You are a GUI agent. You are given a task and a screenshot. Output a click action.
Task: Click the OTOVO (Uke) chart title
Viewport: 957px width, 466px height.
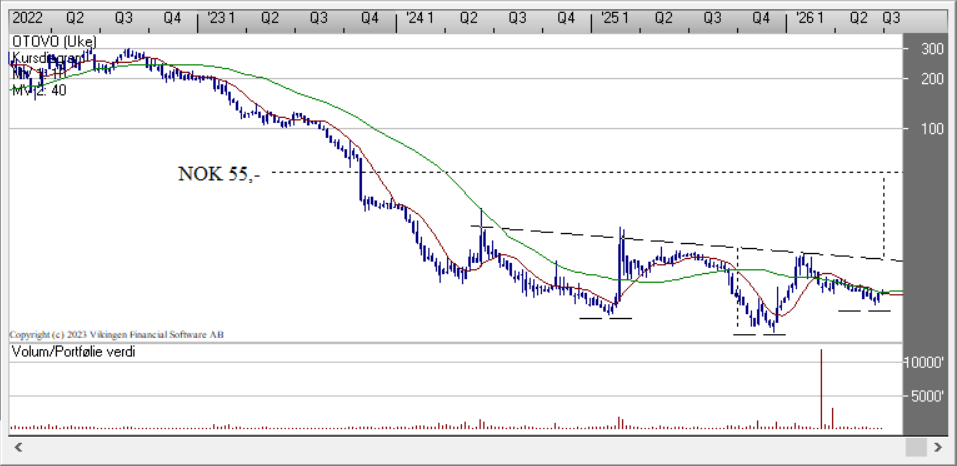coord(54,42)
